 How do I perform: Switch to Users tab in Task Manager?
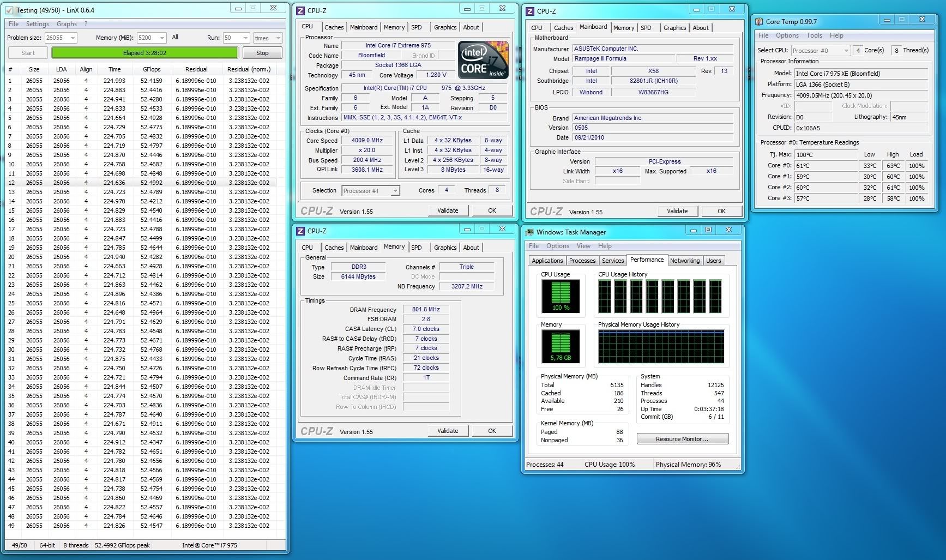coord(714,261)
